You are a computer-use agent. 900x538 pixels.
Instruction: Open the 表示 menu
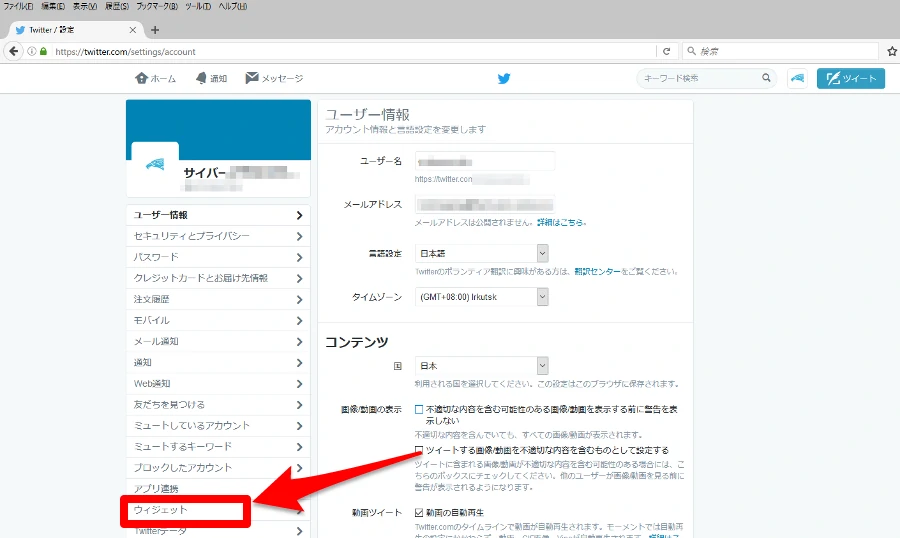point(84,6)
